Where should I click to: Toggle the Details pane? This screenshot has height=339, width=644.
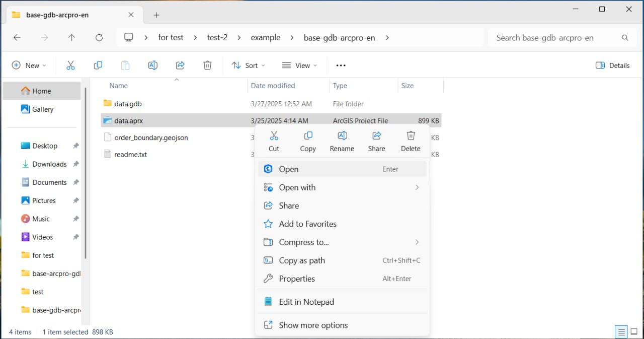(x=612, y=65)
